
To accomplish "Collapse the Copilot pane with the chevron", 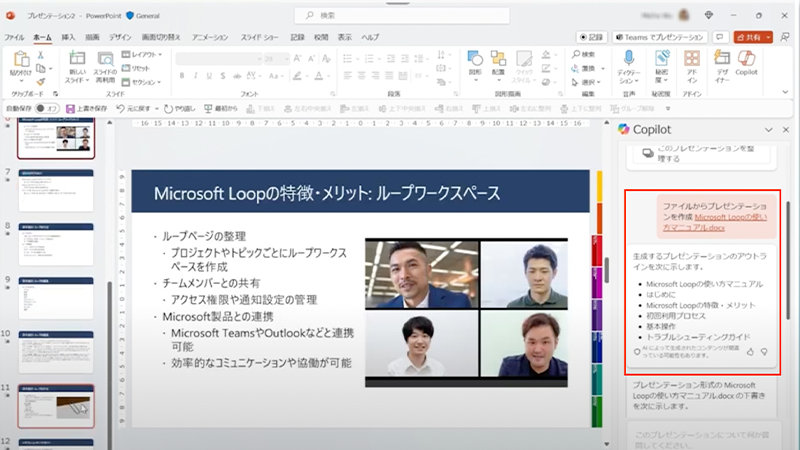I will click(x=768, y=130).
